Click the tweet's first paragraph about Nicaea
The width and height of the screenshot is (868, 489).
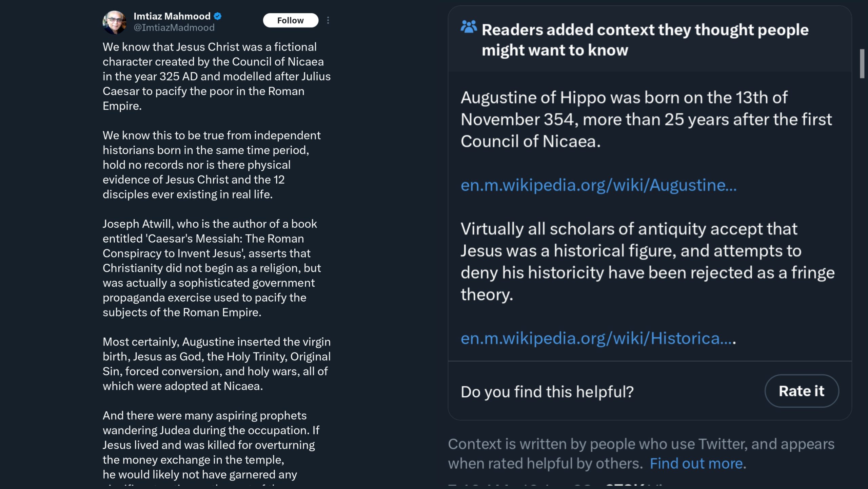217,76
